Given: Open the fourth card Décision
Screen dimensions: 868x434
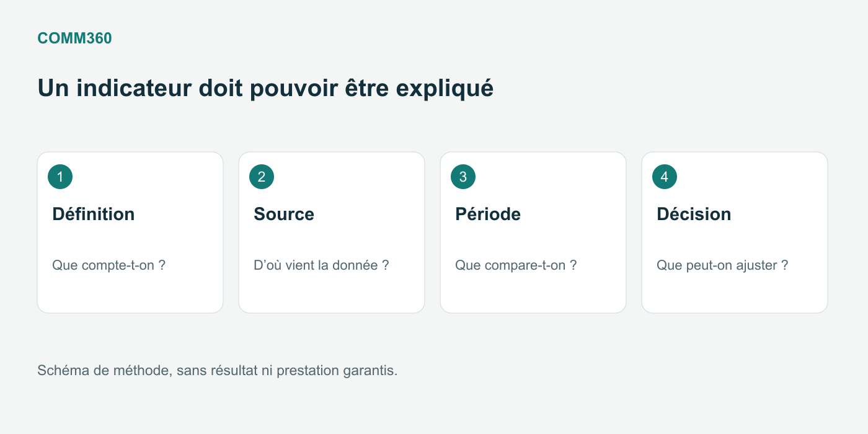Looking at the screenshot, I should pyautogui.click(x=735, y=232).
